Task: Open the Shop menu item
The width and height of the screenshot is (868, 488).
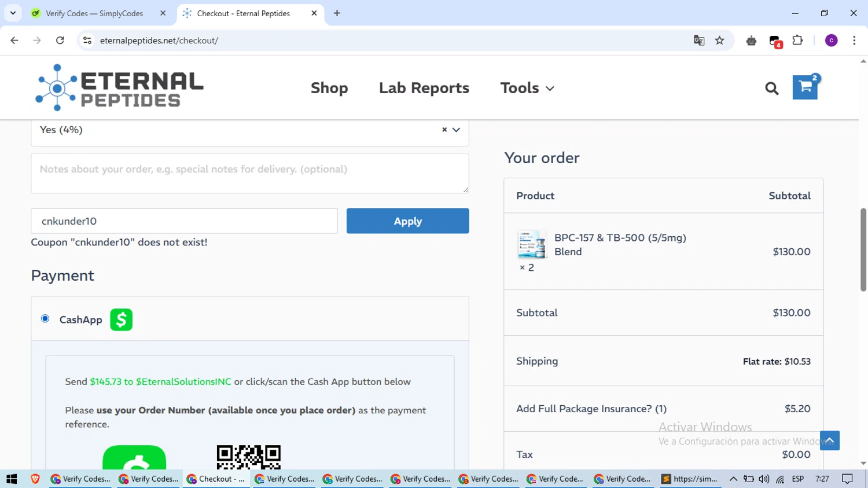Action: pos(329,88)
